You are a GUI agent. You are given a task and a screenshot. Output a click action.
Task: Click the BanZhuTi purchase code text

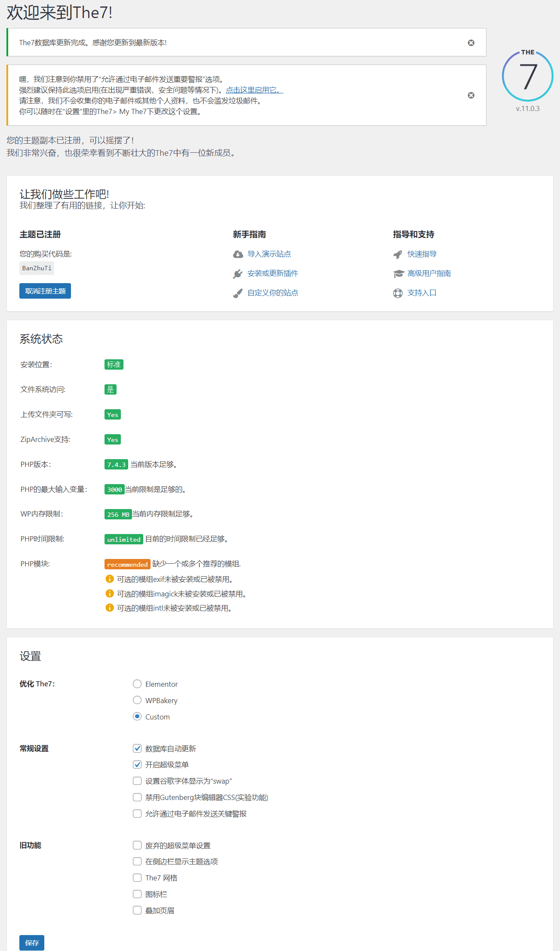(37, 268)
